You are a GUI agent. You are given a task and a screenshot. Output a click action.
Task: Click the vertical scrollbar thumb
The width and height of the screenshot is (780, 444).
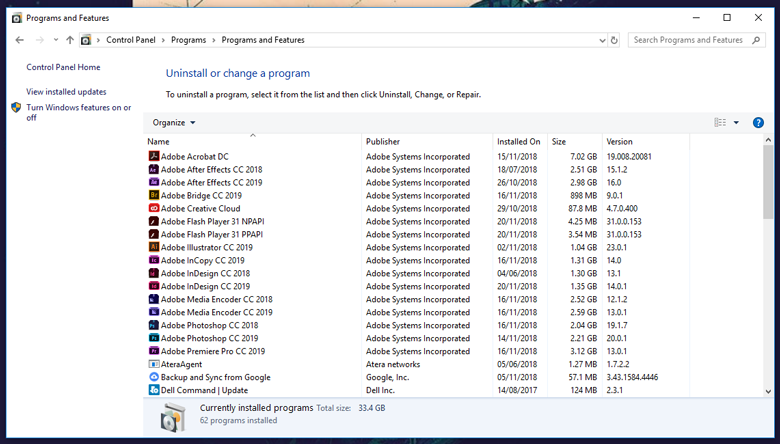point(768,182)
